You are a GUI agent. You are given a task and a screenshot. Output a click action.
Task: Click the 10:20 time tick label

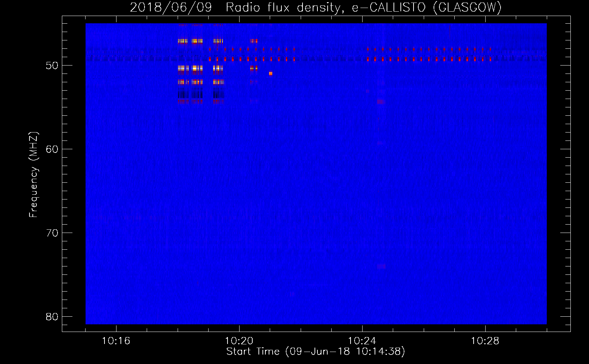tap(239, 341)
